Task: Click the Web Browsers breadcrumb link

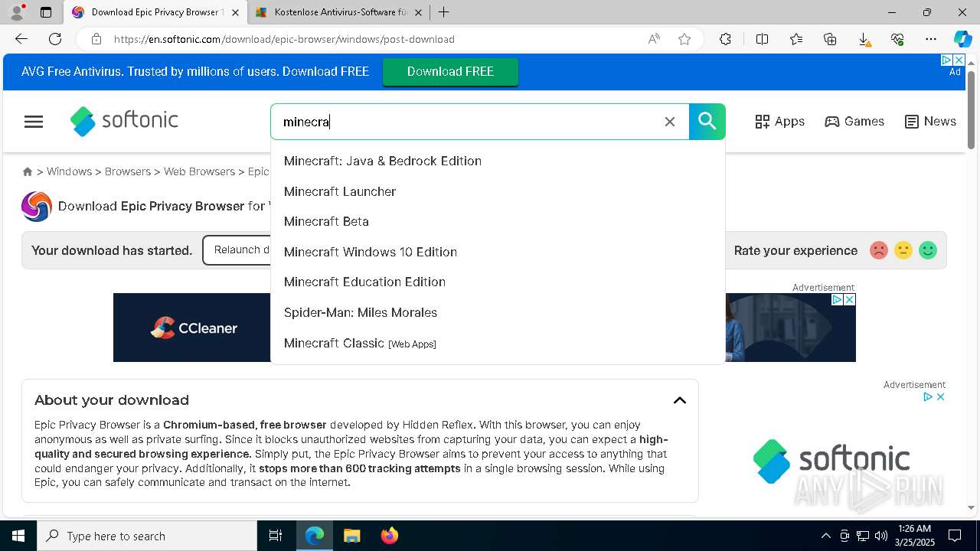Action: 199,171
